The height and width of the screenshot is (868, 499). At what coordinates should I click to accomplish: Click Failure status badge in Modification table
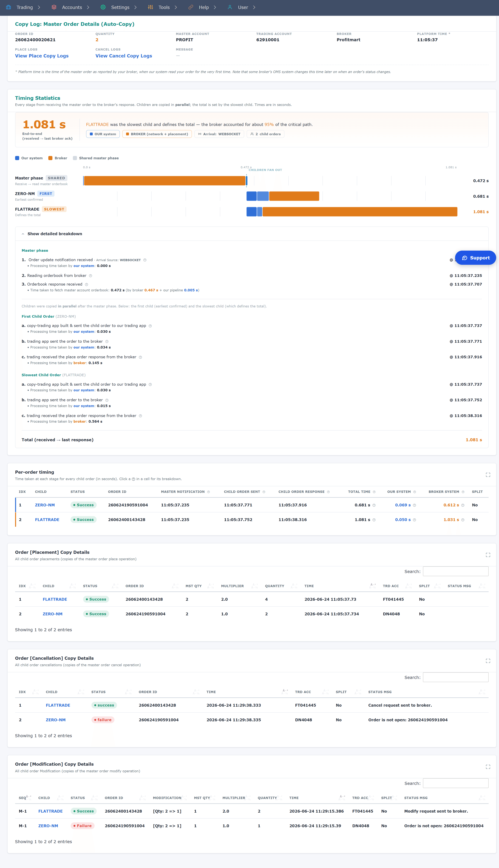(x=83, y=826)
